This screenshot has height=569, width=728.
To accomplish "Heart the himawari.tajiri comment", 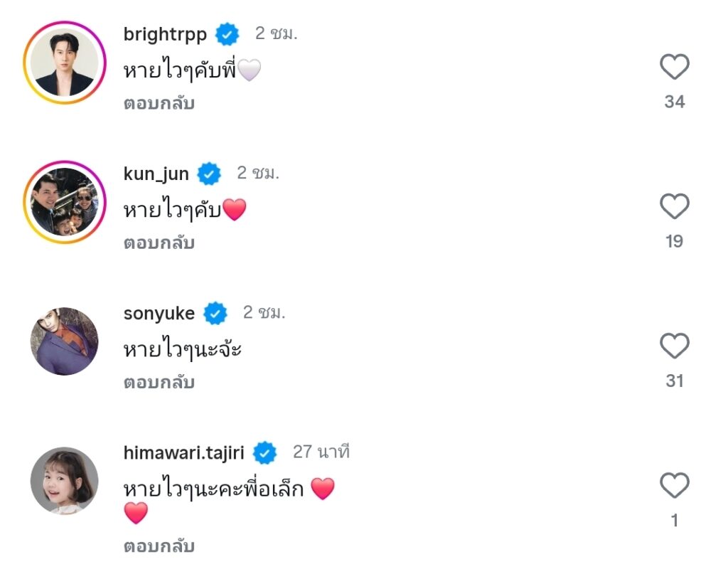I will point(674,486).
